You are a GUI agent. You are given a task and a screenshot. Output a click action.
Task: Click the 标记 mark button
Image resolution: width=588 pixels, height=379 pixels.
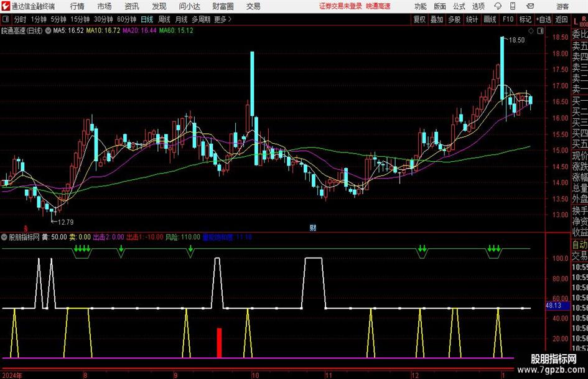point(525,19)
